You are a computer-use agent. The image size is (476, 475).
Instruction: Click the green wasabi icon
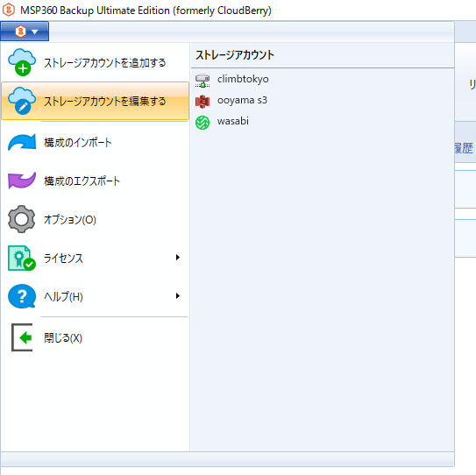pos(202,123)
